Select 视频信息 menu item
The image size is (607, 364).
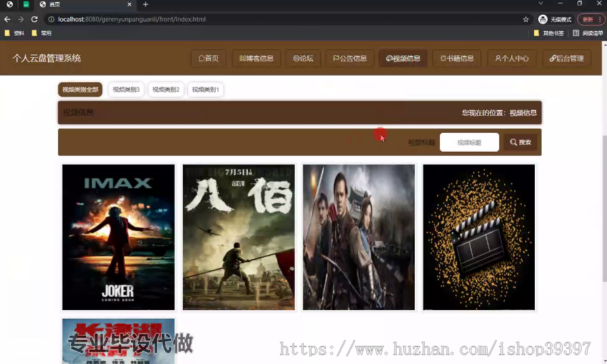pos(403,59)
